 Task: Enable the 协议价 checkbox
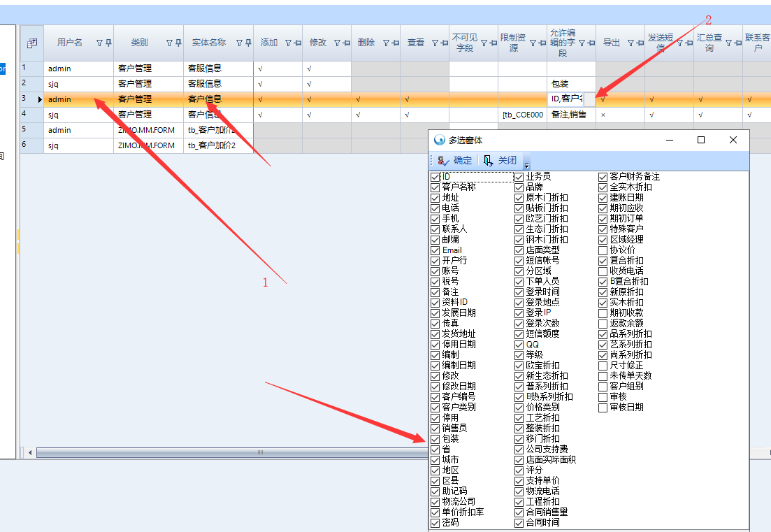pyautogui.click(x=603, y=250)
